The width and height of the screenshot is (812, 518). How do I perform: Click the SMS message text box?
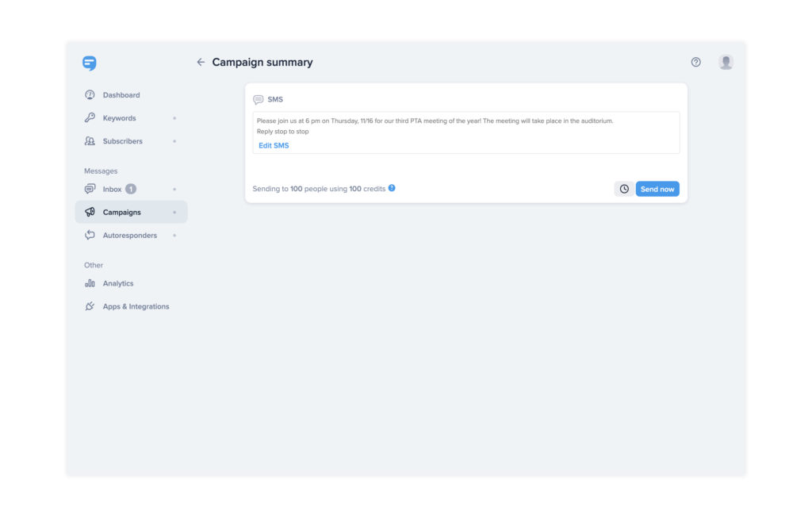[x=466, y=132]
